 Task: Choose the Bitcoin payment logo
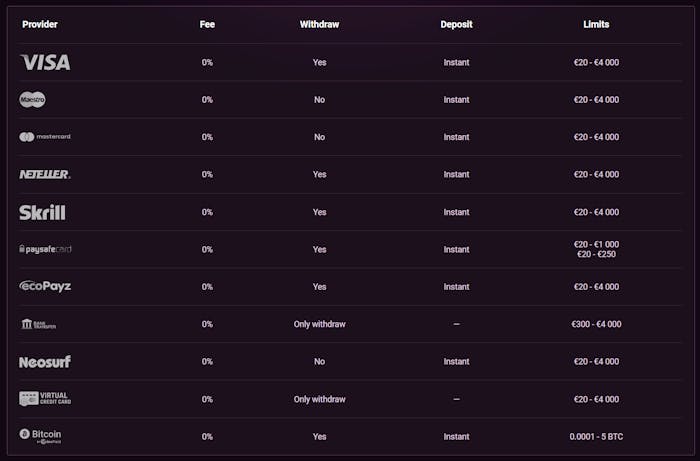pos(41,436)
